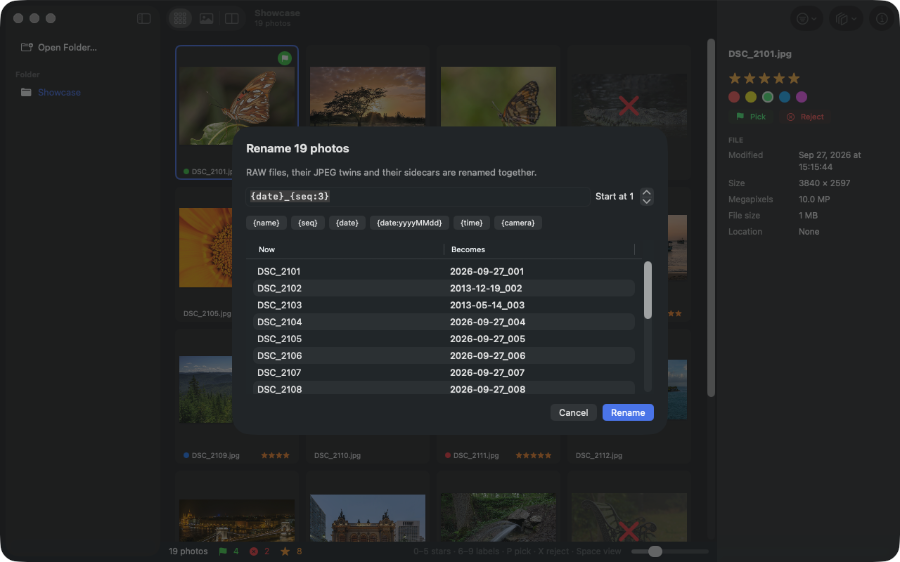Apply the yellow color label
Screen dimensions: 900x562
(x=751, y=97)
